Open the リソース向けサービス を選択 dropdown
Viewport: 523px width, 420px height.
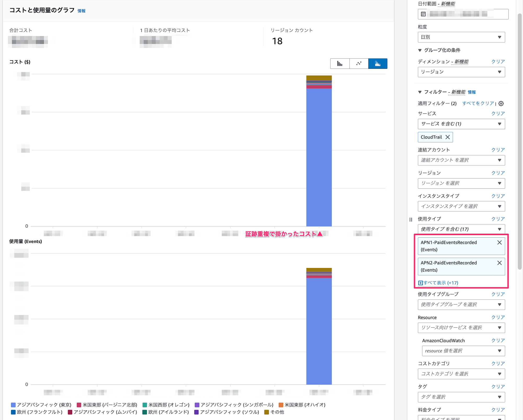tap(461, 328)
